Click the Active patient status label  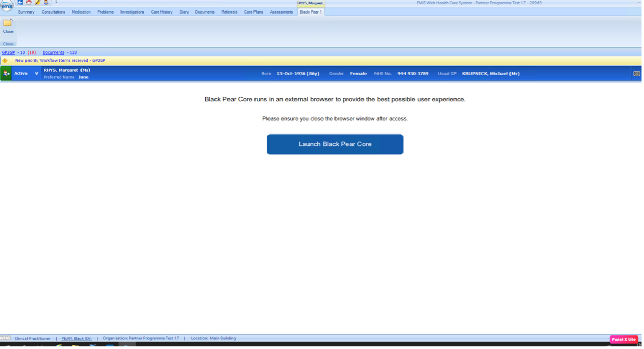pos(21,74)
